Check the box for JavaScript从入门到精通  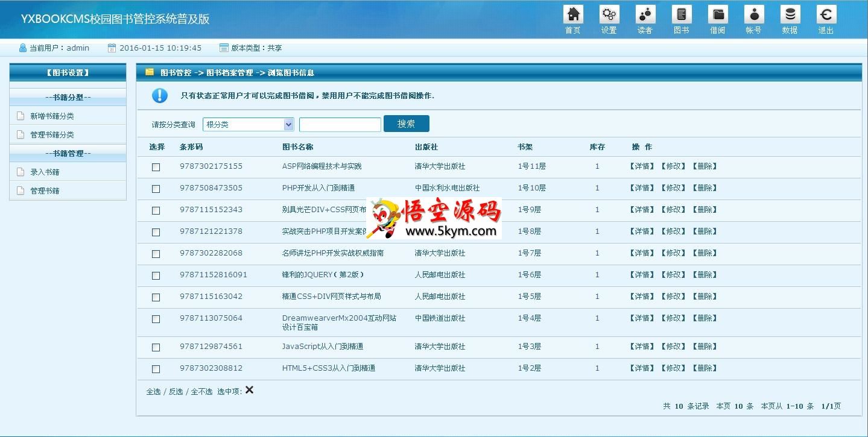(x=156, y=347)
